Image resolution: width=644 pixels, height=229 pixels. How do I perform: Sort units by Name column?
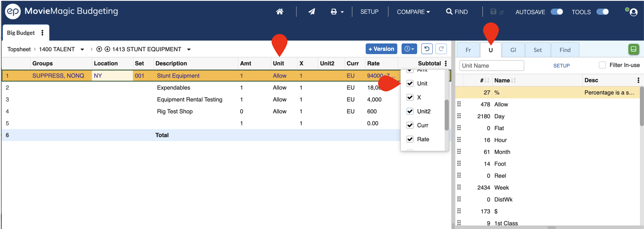point(505,80)
